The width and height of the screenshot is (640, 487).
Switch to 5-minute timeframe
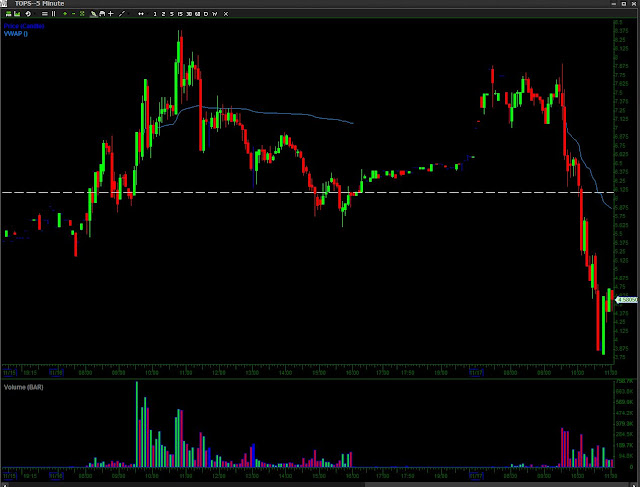point(171,14)
